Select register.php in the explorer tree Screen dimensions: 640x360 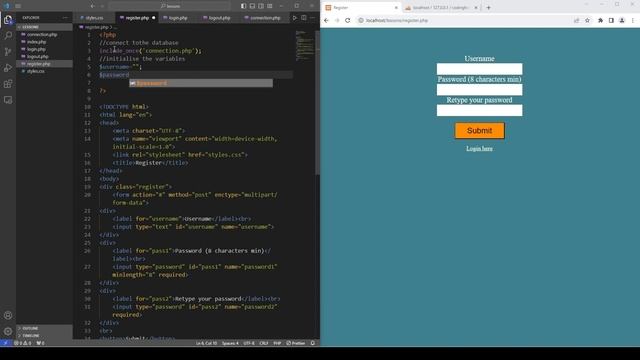(x=44, y=64)
